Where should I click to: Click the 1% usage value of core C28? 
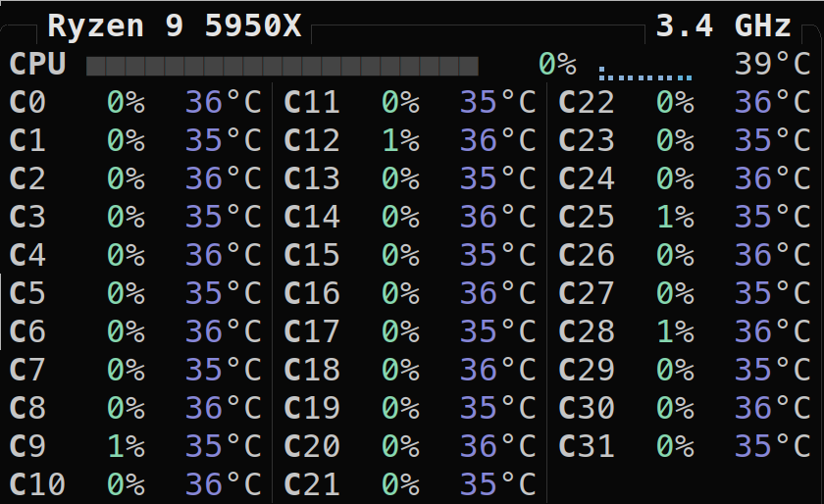[x=675, y=332]
